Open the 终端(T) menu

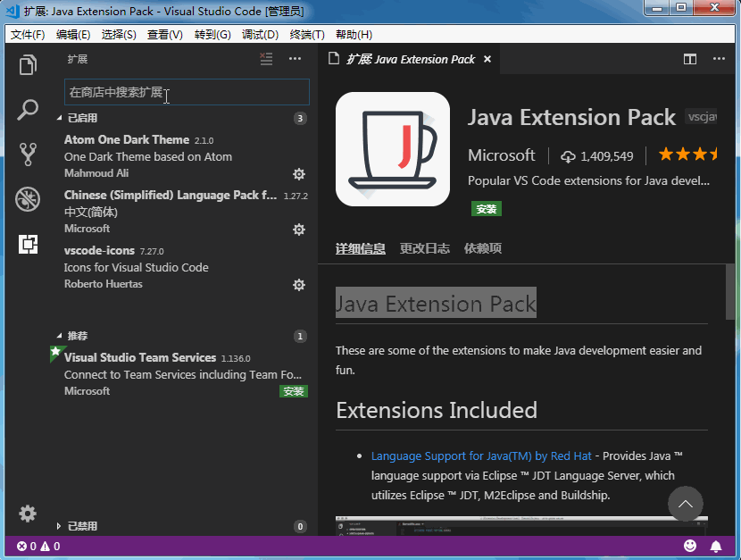307,35
